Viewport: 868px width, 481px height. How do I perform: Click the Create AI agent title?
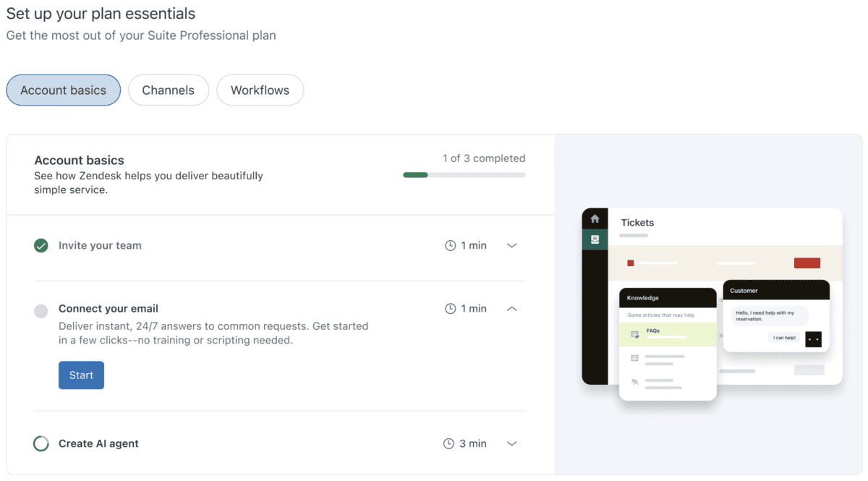(98, 443)
